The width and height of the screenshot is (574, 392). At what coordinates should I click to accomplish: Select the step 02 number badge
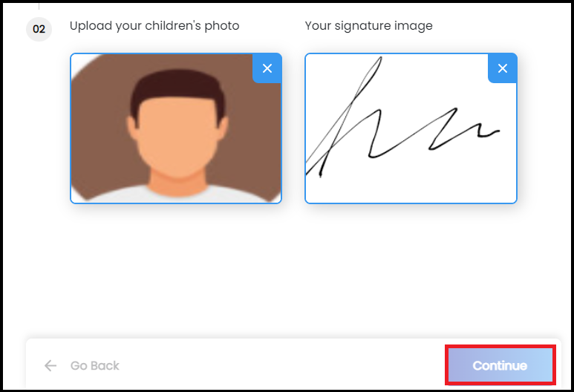39,29
